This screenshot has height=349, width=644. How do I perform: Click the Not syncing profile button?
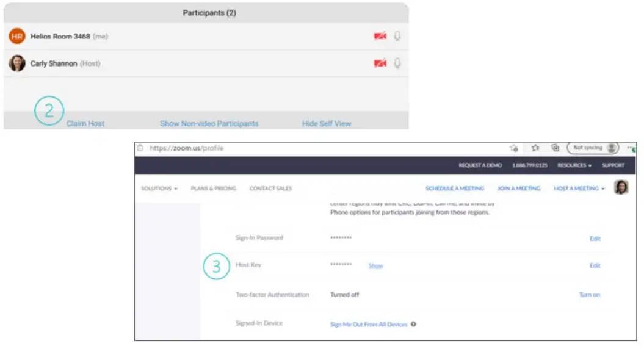pos(593,148)
